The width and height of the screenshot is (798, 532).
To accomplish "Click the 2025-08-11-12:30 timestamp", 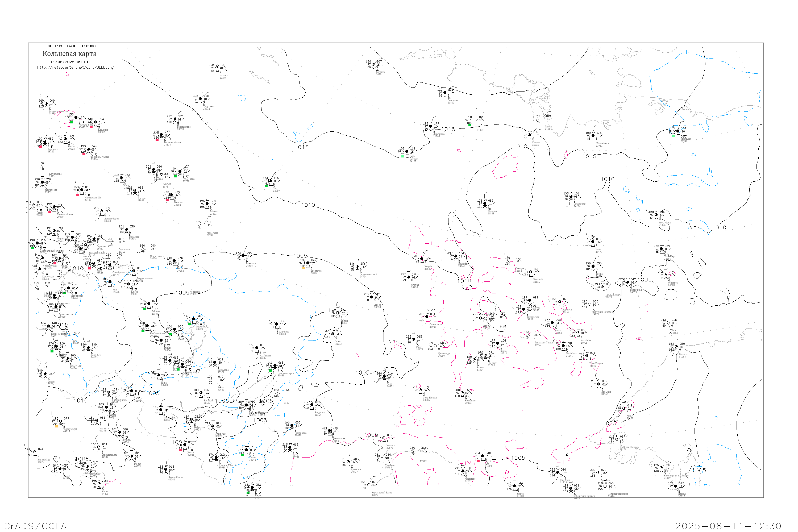I will click(728, 526).
